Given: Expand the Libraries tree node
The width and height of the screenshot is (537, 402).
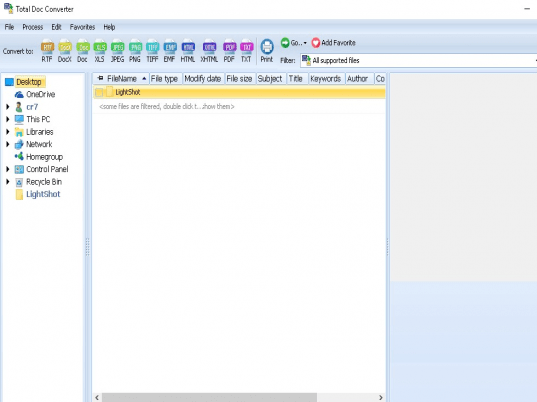Looking at the screenshot, I should point(8,132).
